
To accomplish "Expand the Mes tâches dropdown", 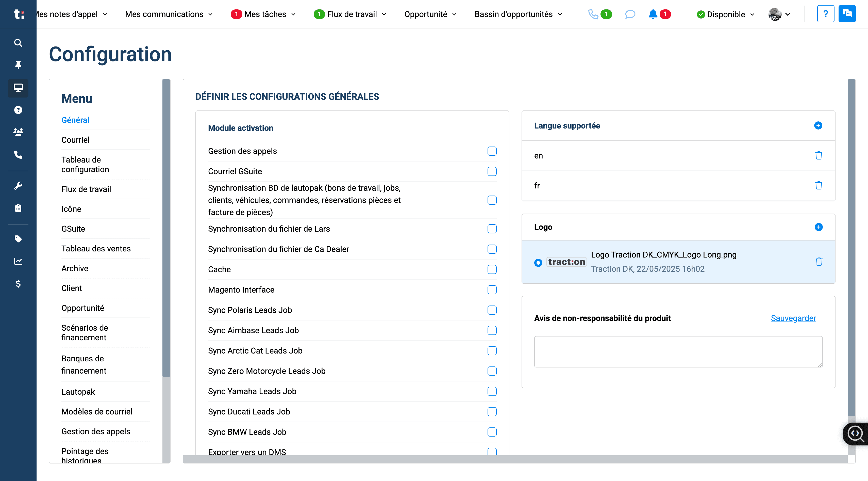I will pyautogui.click(x=263, y=14).
